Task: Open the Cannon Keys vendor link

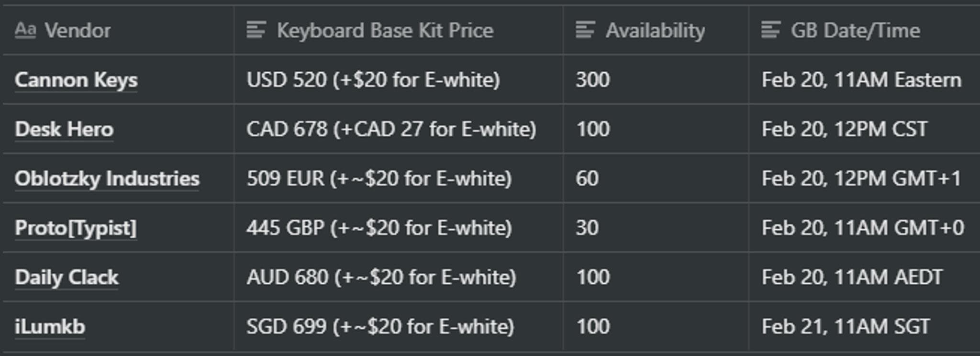Action: (x=76, y=80)
